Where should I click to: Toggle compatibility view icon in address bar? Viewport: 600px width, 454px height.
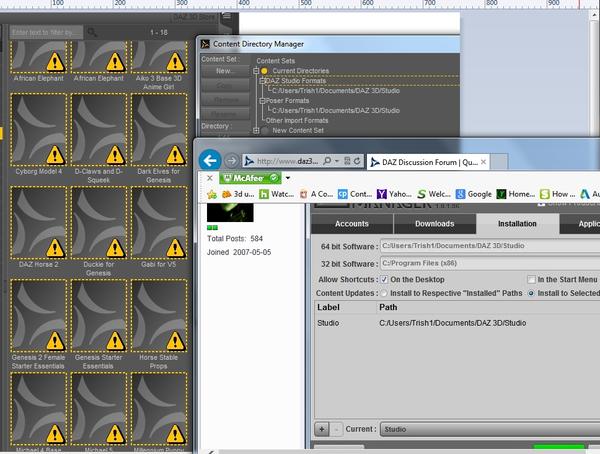(x=347, y=161)
